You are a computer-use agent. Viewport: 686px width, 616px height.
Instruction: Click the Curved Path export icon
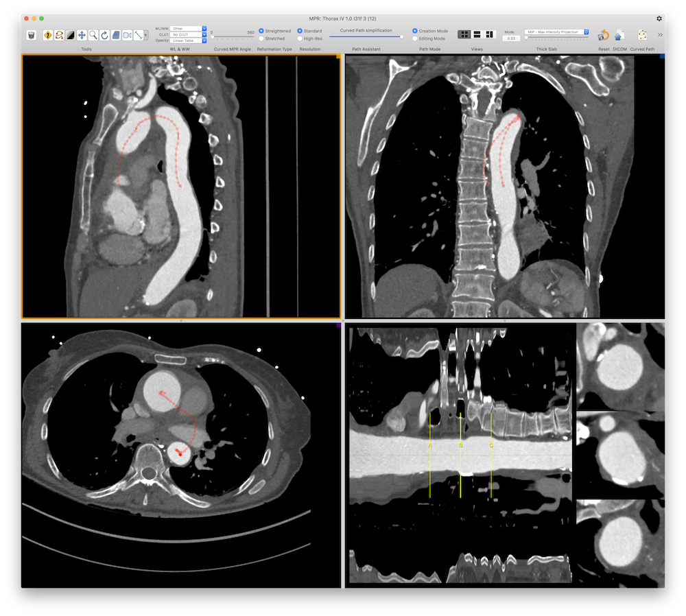click(641, 35)
